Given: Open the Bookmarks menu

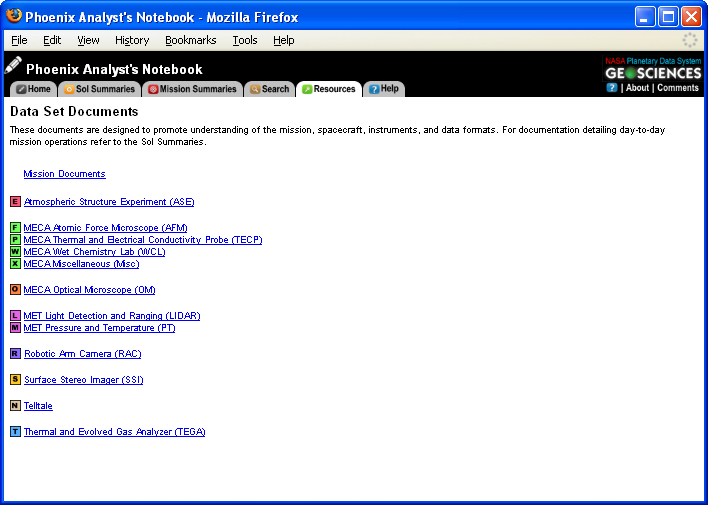Looking at the screenshot, I should point(191,40).
